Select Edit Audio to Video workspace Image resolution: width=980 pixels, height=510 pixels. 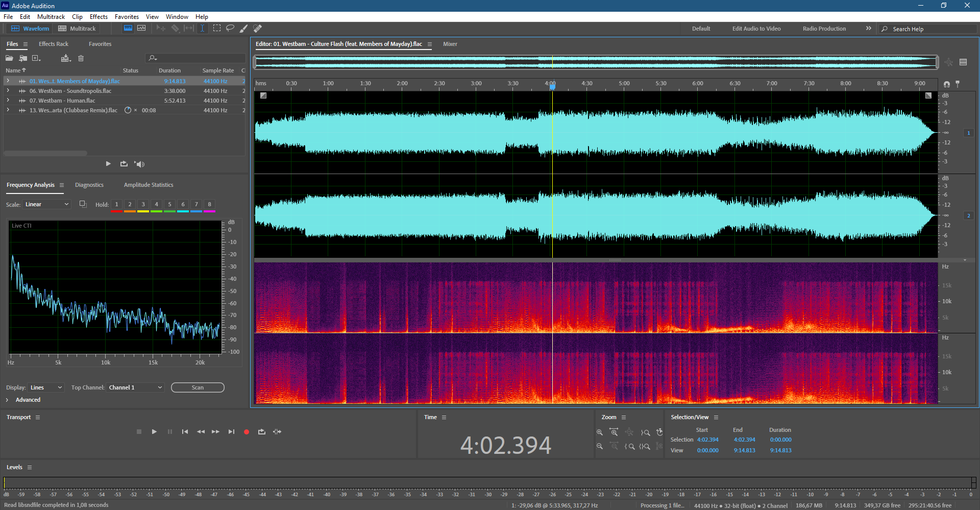coord(756,29)
